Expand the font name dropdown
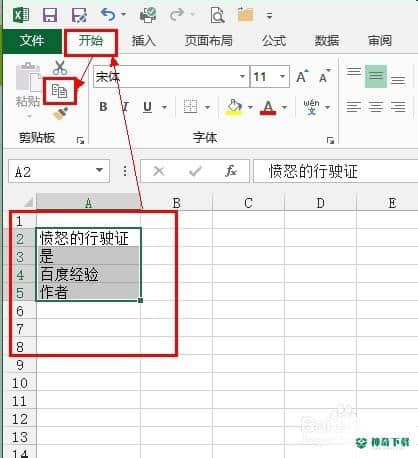Image resolution: width=418 pixels, height=458 pixels. [x=242, y=77]
